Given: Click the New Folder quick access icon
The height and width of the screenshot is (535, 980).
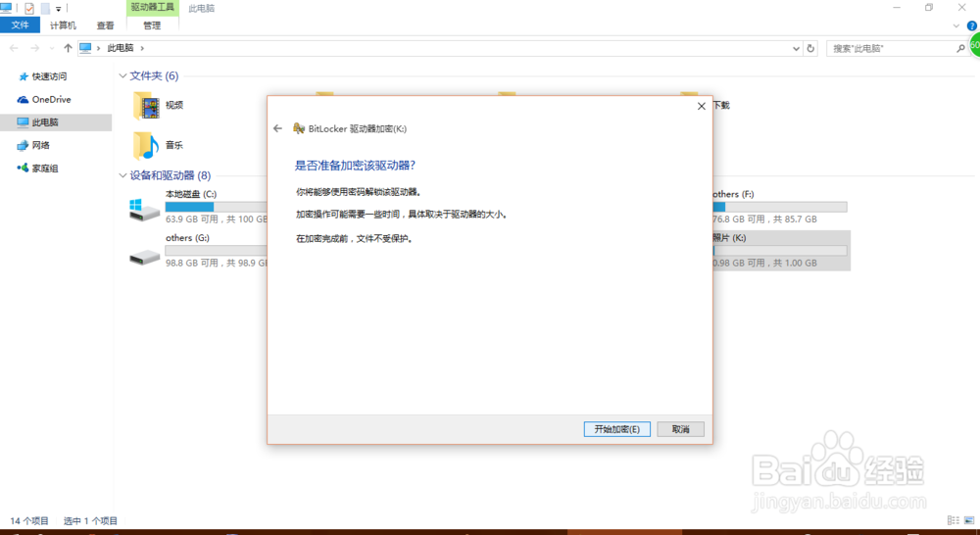Looking at the screenshot, I should tap(46, 8).
